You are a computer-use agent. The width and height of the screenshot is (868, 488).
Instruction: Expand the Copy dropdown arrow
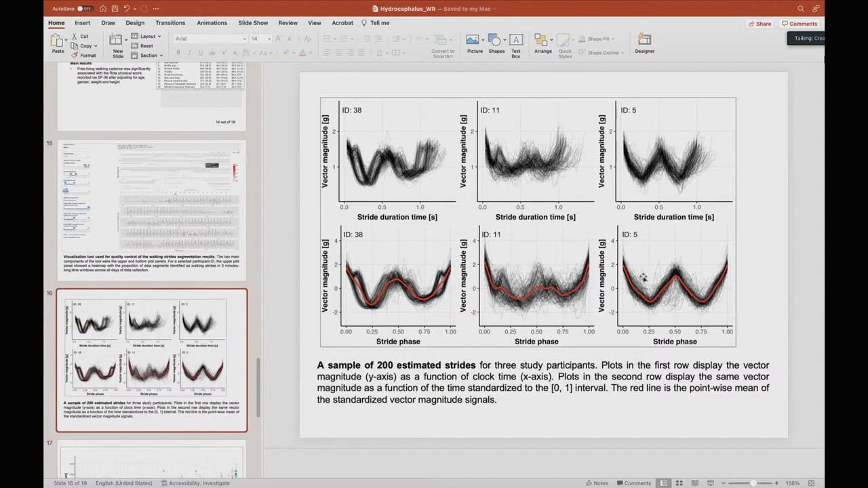pyautogui.click(x=95, y=45)
